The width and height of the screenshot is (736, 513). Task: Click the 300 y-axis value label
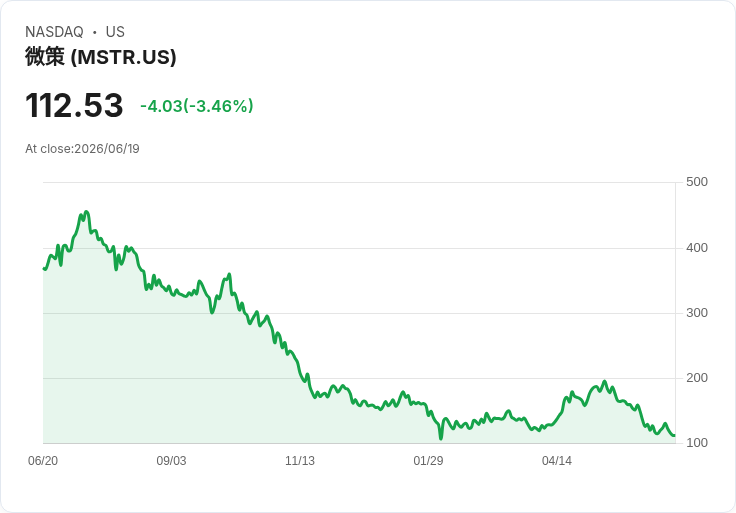click(697, 313)
